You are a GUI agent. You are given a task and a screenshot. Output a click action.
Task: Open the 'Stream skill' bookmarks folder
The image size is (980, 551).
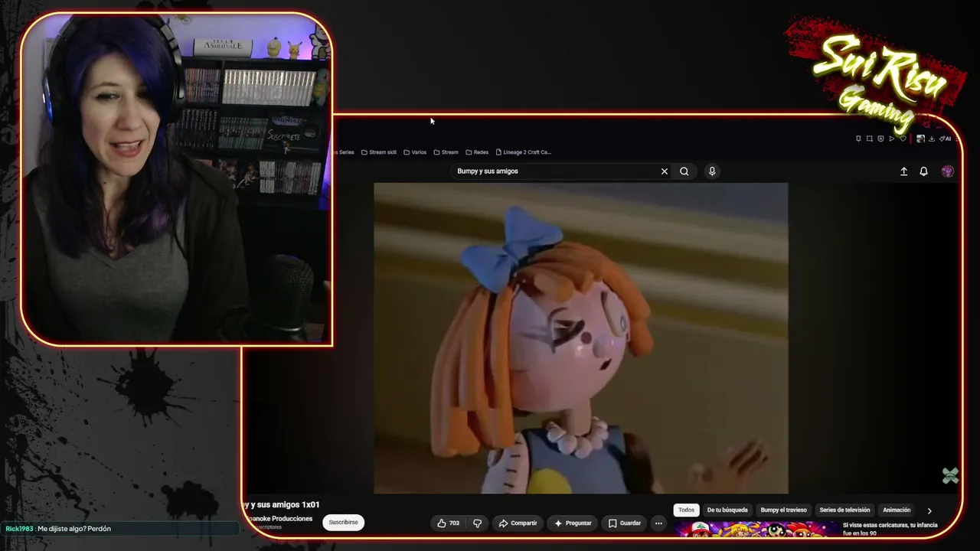click(379, 152)
